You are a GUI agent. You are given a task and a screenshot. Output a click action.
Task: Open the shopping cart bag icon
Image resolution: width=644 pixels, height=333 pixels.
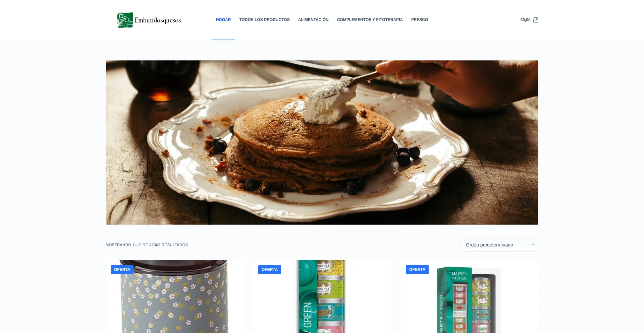536,20
